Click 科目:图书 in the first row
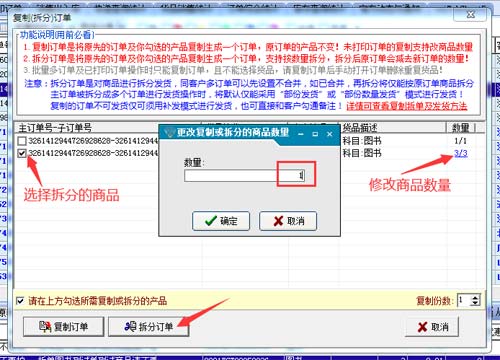Screen dimensions: 500x360 [362, 141]
